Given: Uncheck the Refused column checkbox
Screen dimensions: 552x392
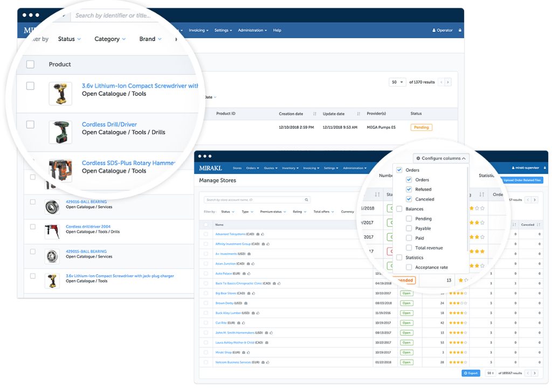Looking at the screenshot, I should [x=409, y=189].
